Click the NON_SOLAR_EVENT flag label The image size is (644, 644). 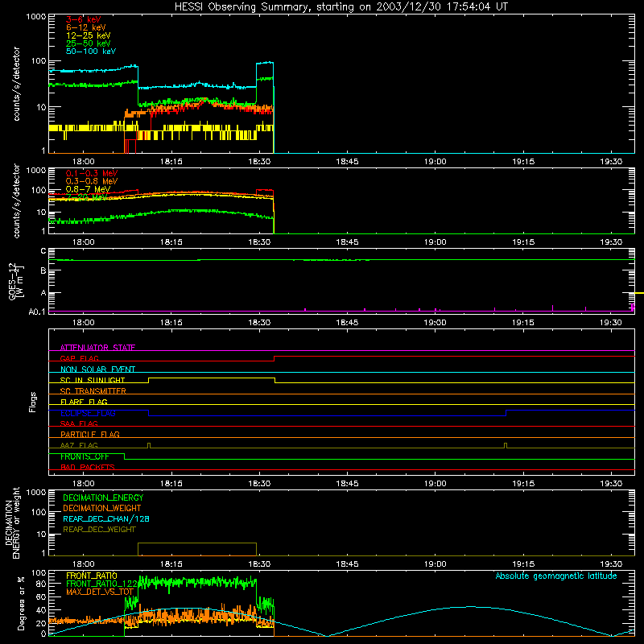point(97,369)
